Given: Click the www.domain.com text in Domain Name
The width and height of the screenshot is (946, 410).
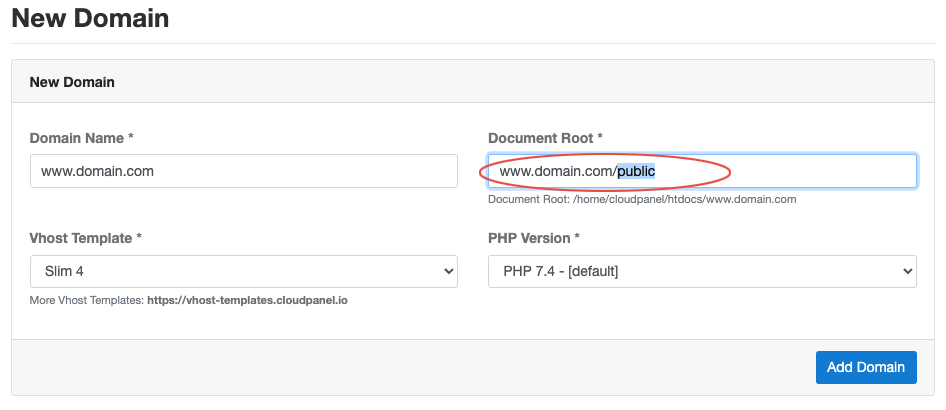Looking at the screenshot, I should (97, 171).
